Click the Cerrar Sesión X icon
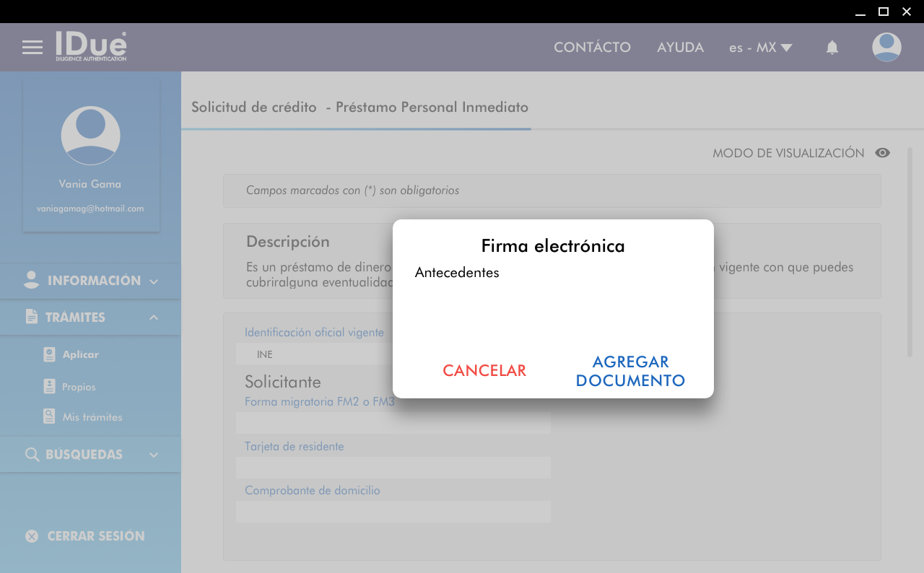The width and height of the screenshot is (924, 573). point(32,536)
